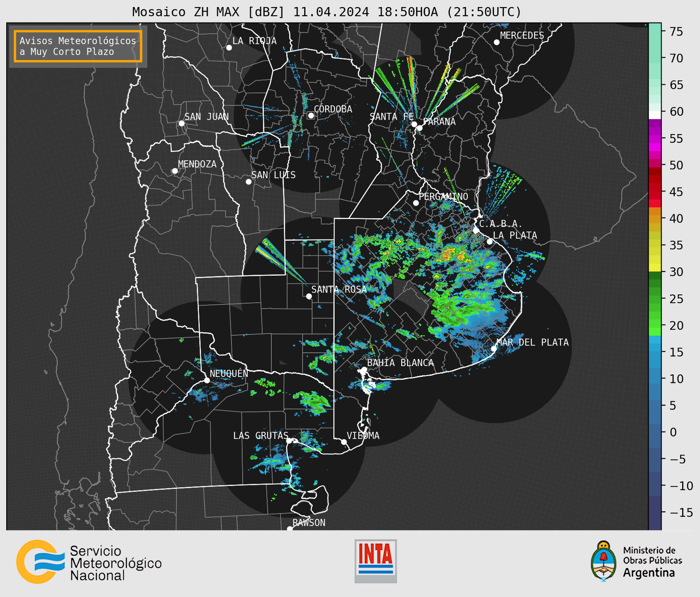Click the 15 value on the dBZ scale

pos(676,352)
